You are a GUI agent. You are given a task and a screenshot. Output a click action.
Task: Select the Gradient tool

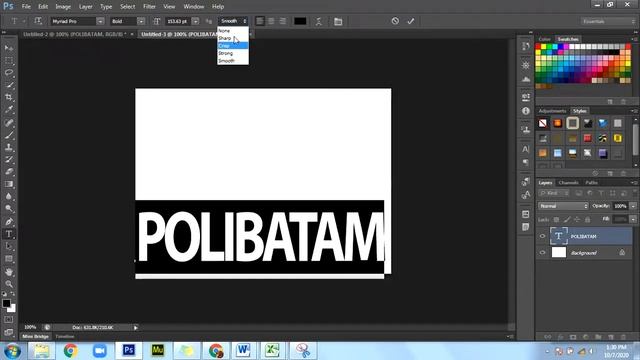9,184
